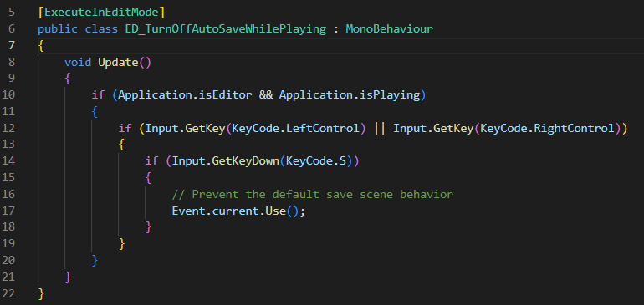The image size is (644, 305).
Task: Click the Update method name
Action: tap(118, 63)
